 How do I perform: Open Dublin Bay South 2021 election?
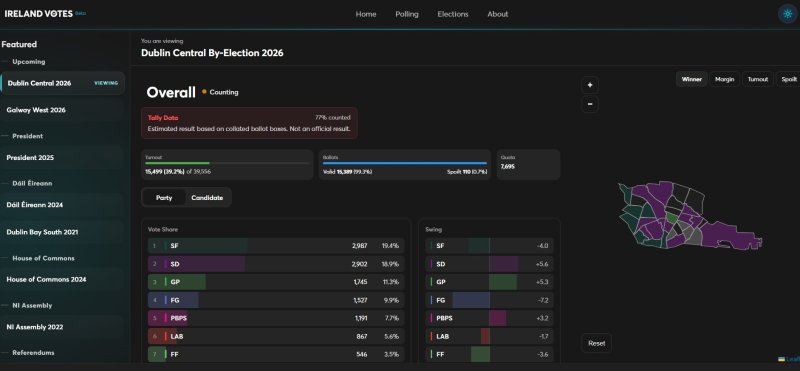(62, 232)
